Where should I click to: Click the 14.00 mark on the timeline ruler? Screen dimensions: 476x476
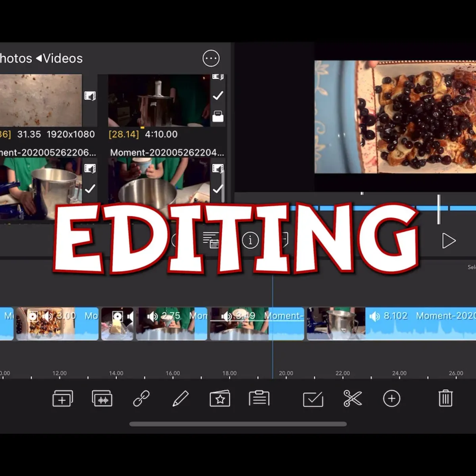(116, 373)
